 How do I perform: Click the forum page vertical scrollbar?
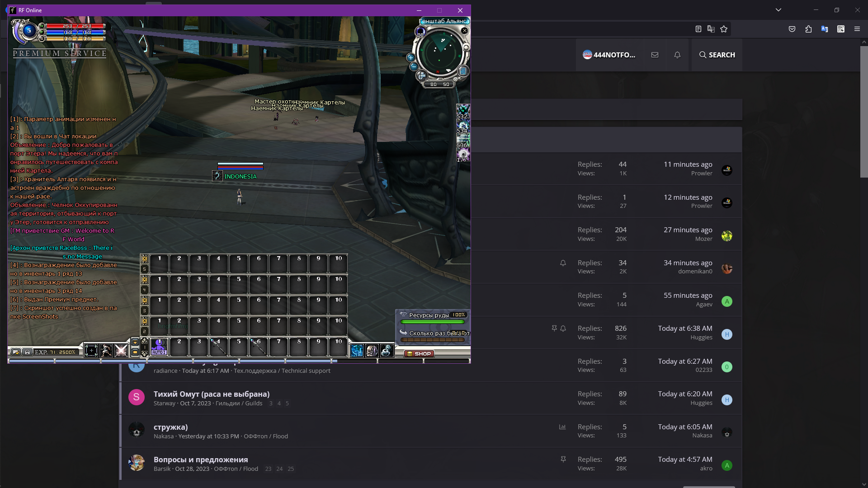[x=864, y=111]
